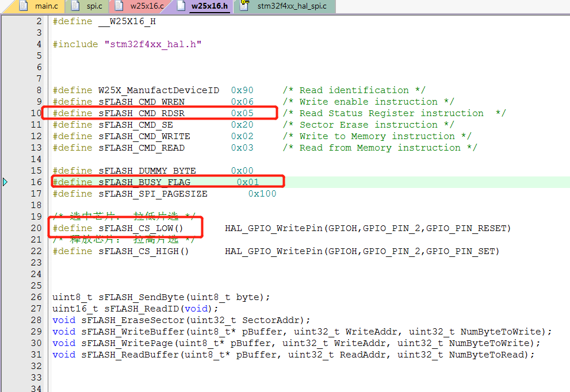
Task: Click the value 0x90
Action: [242, 90]
